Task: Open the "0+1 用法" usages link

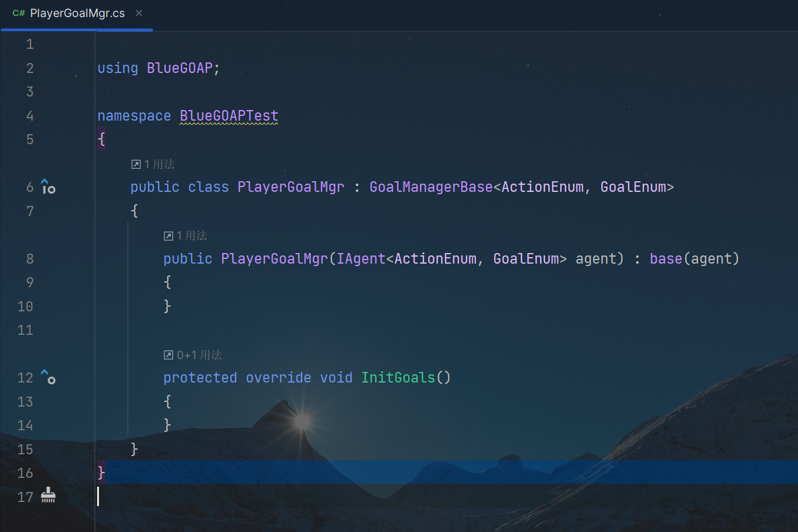Action: [199, 355]
